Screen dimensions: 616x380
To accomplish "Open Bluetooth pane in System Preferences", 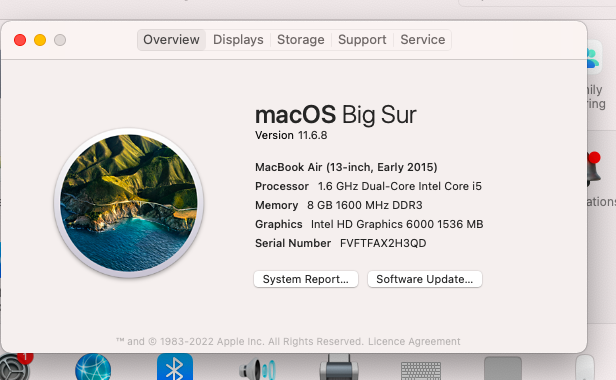I will click(175, 367).
